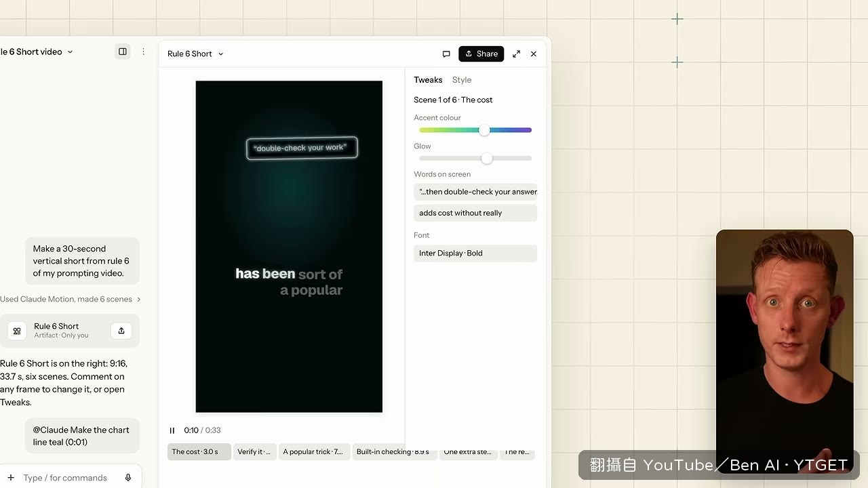Click the Share button
The width and height of the screenshot is (868, 488).
coord(481,54)
